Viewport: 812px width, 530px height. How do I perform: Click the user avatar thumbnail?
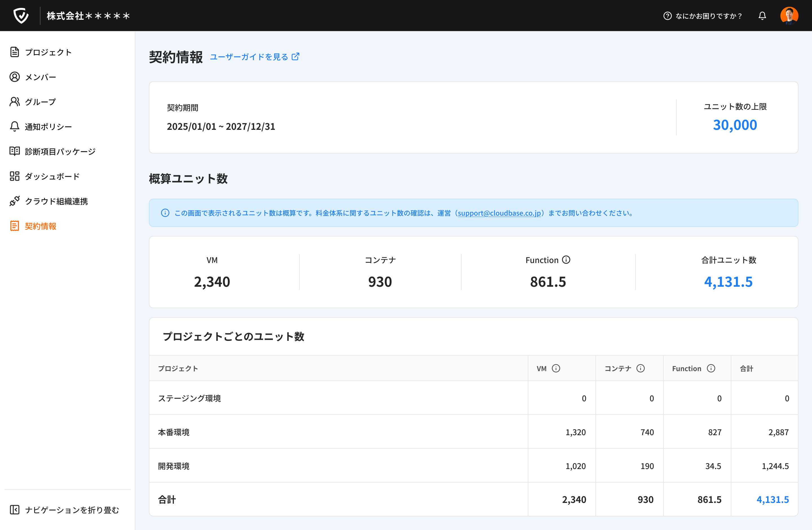[789, 16]
